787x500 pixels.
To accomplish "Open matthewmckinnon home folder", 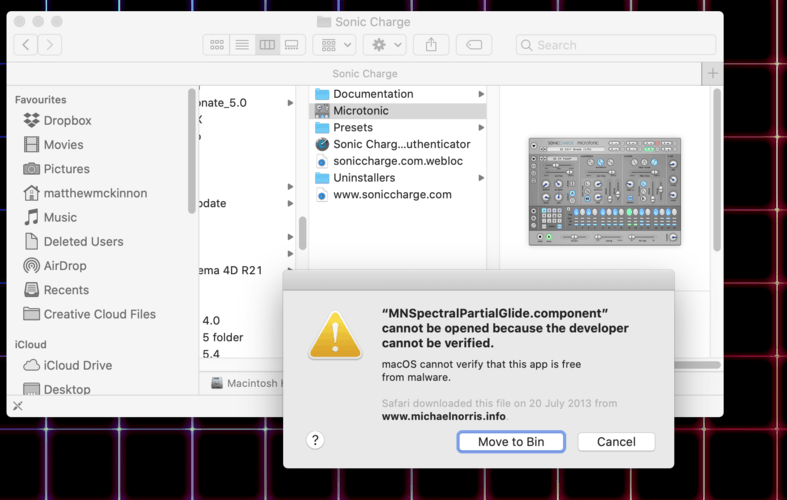I will click(x=85, y=193).
